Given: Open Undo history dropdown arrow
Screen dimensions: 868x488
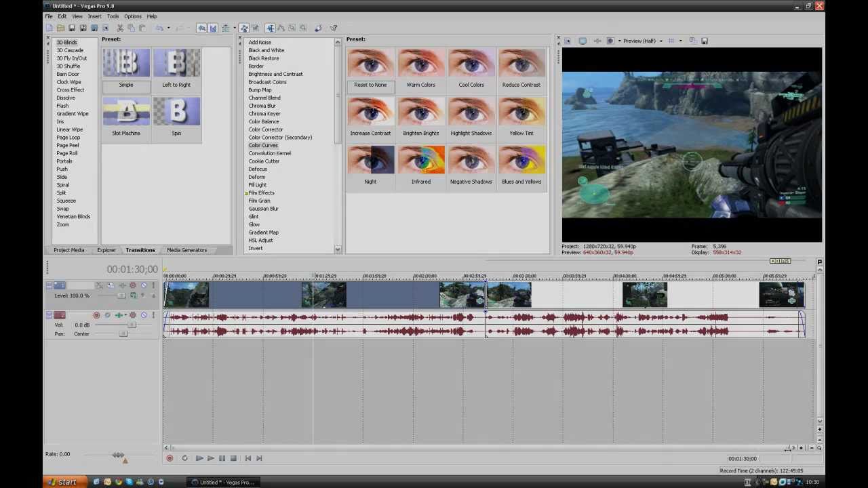Looking at the screenshot, I should tap(169, 28).
